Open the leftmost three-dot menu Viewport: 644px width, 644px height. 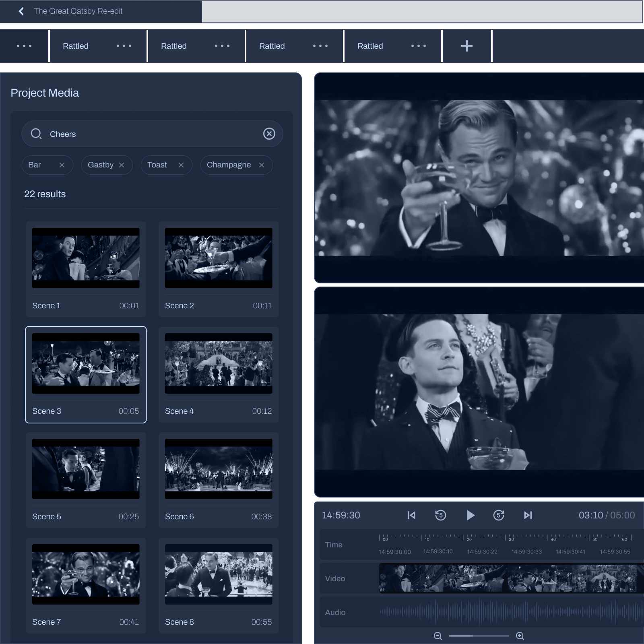click(24, 46)
